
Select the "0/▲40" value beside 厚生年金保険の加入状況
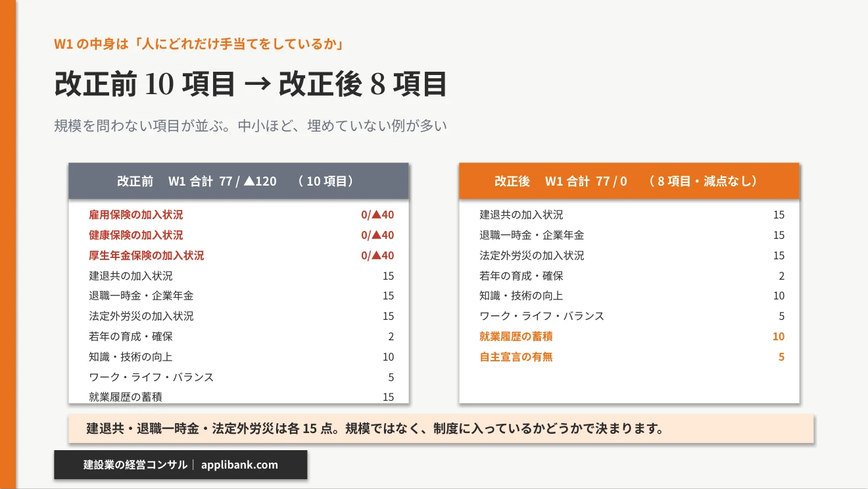click(377, 255)
